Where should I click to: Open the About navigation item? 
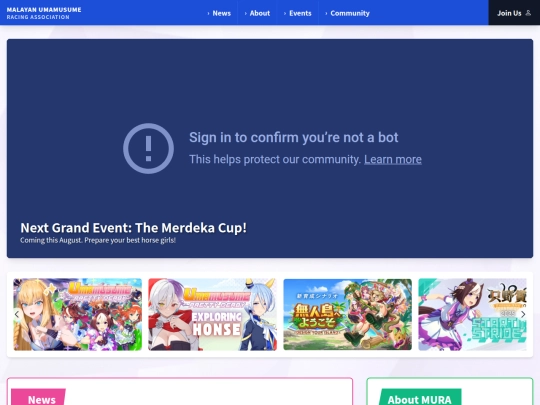click(257, 13)
